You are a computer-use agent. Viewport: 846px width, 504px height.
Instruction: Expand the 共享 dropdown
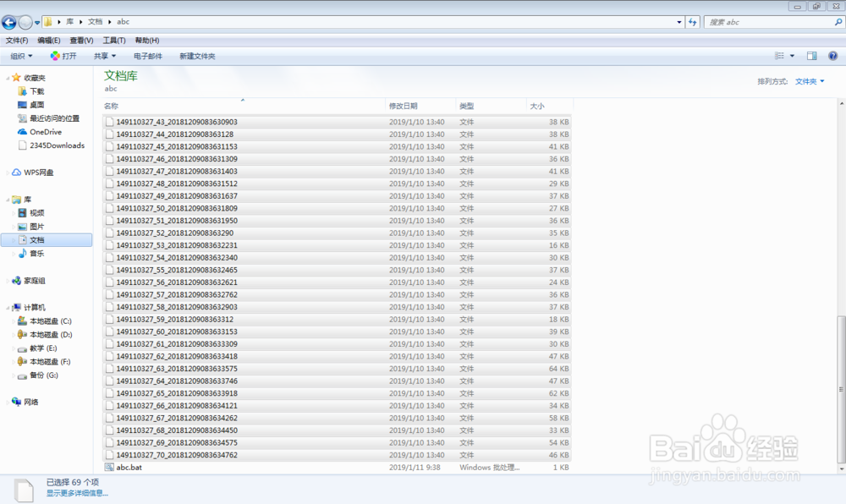(x=105, y=56)
